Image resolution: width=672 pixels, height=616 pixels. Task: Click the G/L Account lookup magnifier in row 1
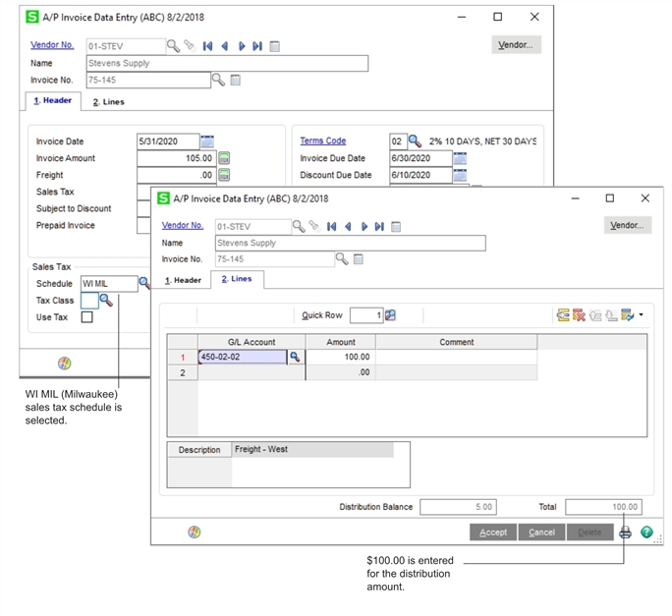click(293, 358)
